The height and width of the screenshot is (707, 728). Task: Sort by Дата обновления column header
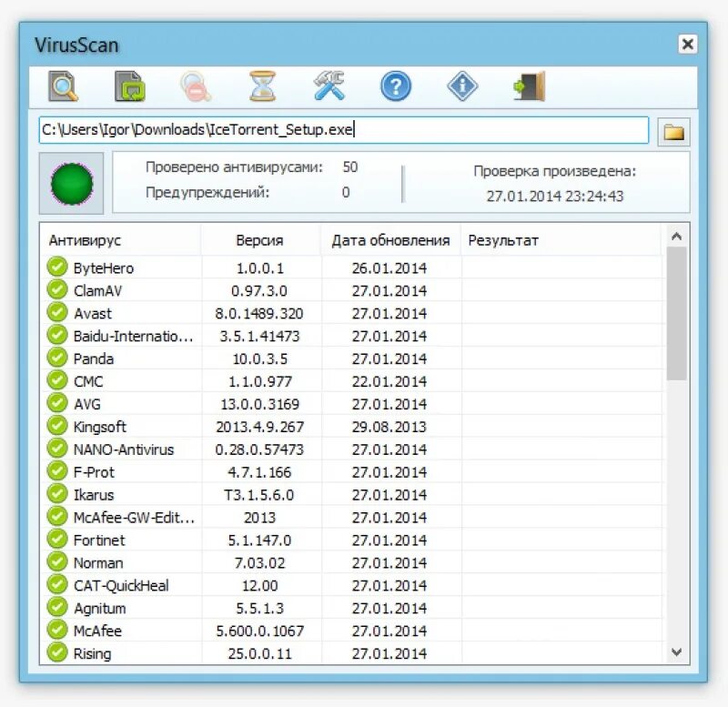tap(390, 240)
